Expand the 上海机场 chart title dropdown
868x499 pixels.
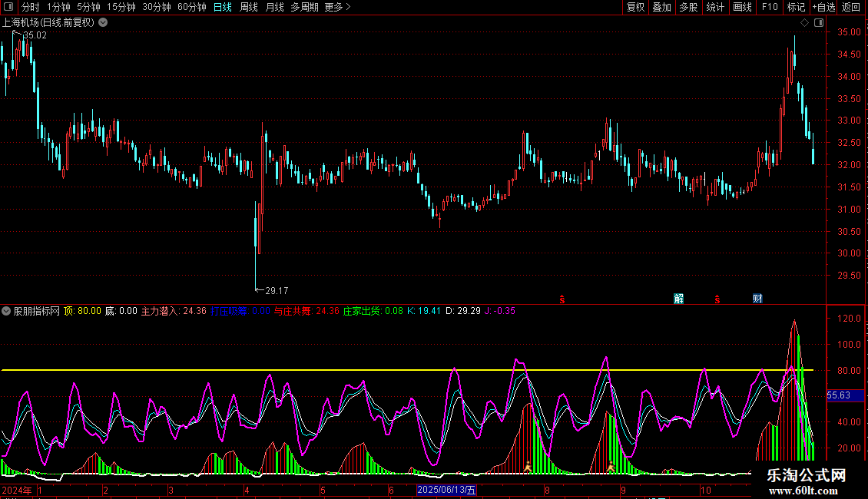(x=103, y=23)
